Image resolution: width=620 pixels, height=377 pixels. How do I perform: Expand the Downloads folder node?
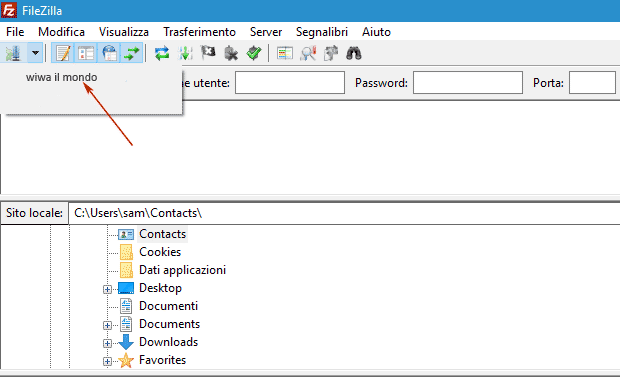107,343
